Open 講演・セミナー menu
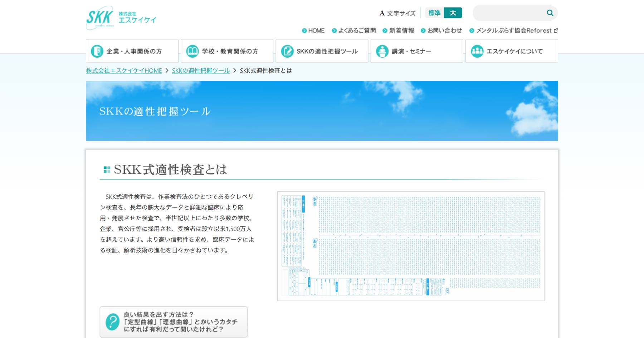The width and height of the screenshot is (644, 338). point(417,51)
